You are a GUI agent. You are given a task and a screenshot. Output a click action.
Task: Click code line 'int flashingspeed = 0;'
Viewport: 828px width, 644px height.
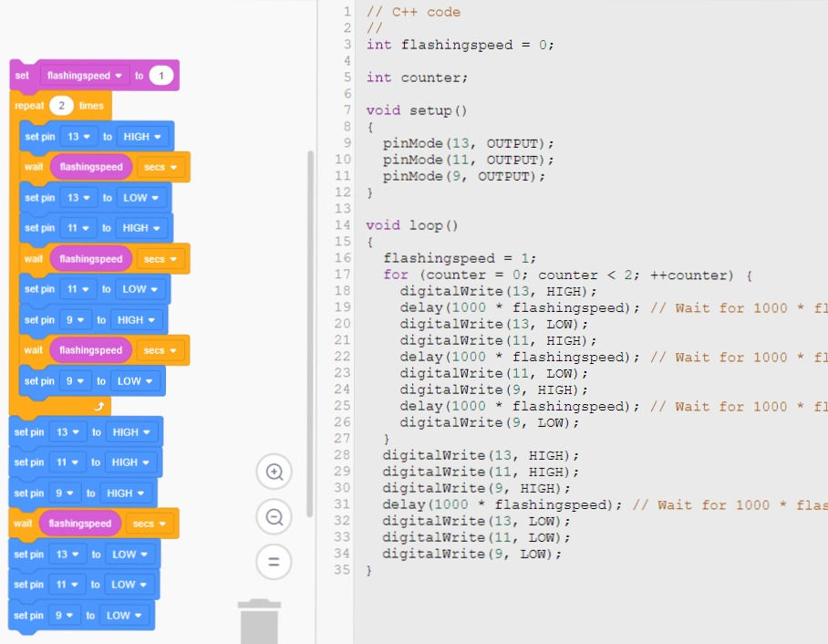[x=460, y=45]
